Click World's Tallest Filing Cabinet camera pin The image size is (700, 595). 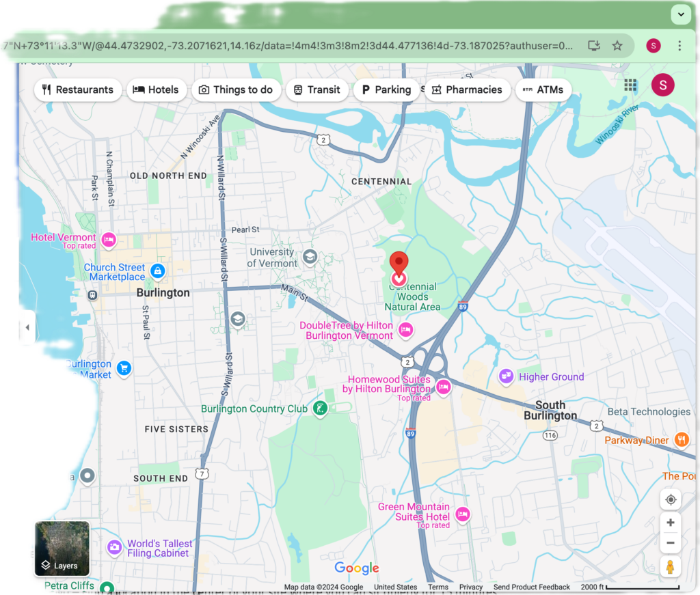pos(114,546)
